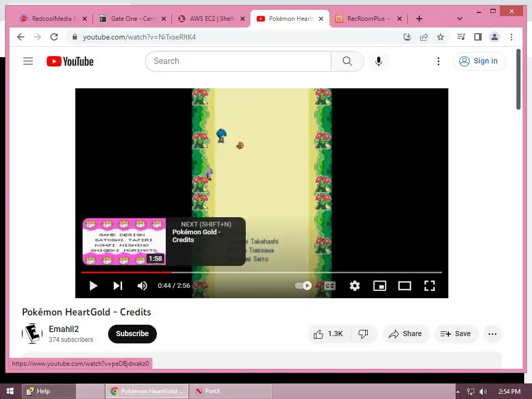This screenshot has width=532, height=399.
Task: Click the 374 subscribers text
Action: pos(71,340)
